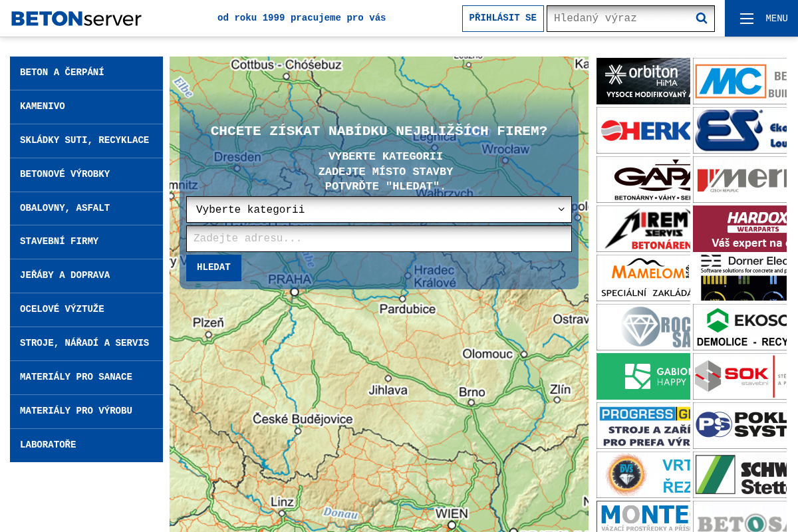
Task: Open the hamburger MENU button
Action: click(761, 19)
